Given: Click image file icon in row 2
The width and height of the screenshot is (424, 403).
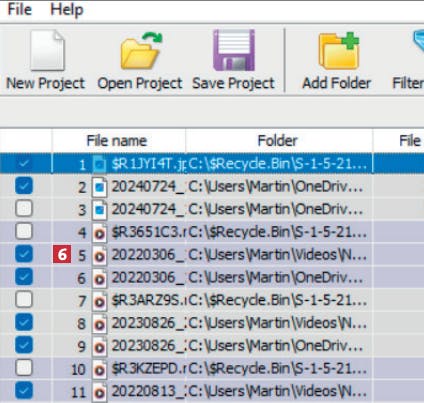Looking at the screenshot, I should point(100,187).
